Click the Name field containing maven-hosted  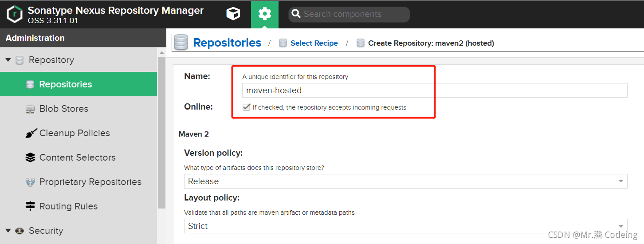pyautogui.click(x=435, y=90)
